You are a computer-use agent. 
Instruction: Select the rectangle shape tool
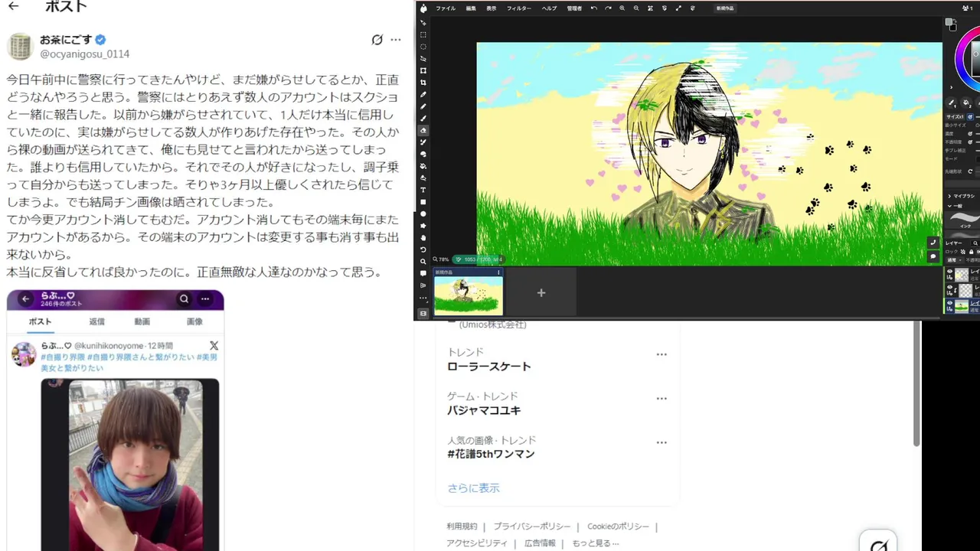(423, 201)
